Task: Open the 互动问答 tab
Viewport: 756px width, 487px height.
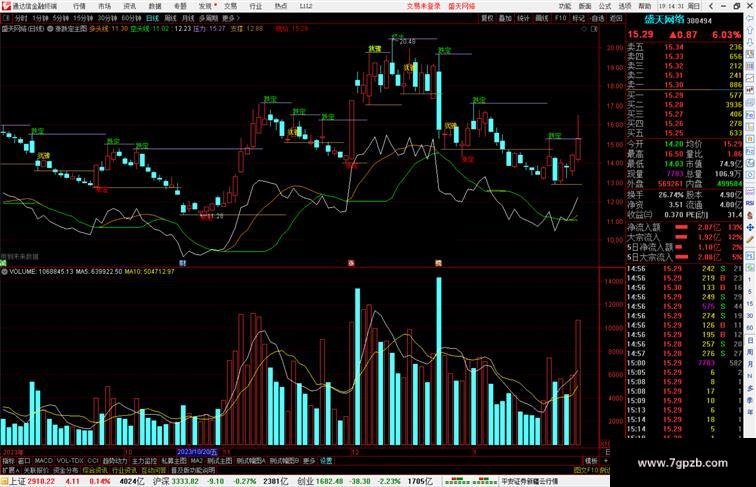Action: tap(153, 470)
